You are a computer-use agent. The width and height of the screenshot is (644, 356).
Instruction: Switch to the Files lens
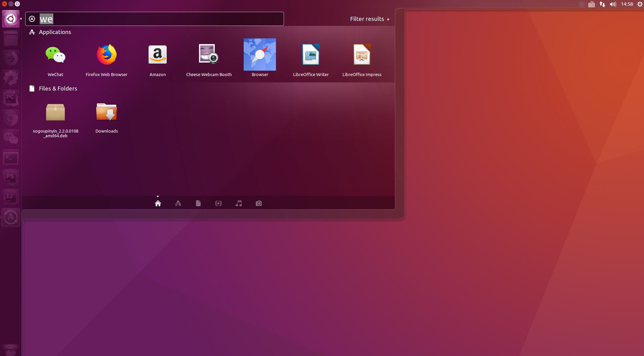coord(198,203)
